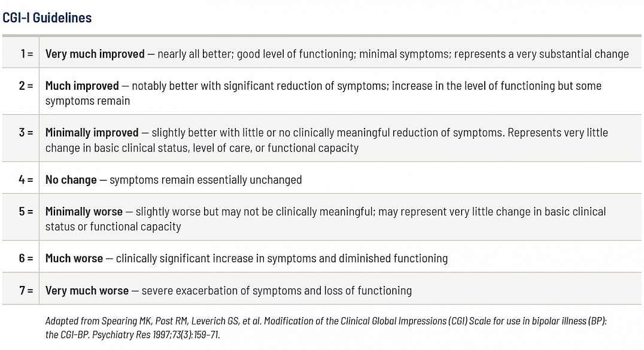Select the "3 =" score number
Screen dimensions: 644x350
pos(26,132)
